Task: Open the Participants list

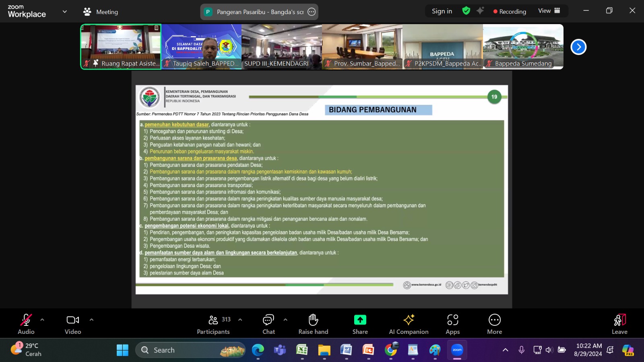Action: pos(213,324)
